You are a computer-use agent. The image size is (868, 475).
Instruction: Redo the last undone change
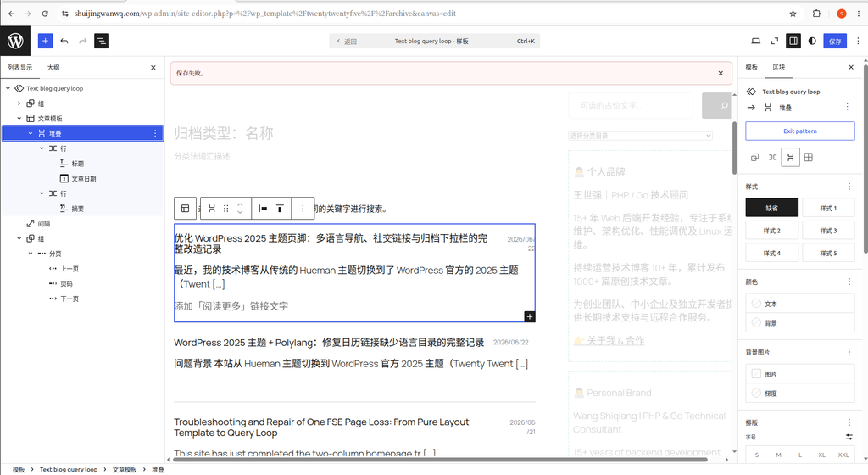[x=83, y=41]
